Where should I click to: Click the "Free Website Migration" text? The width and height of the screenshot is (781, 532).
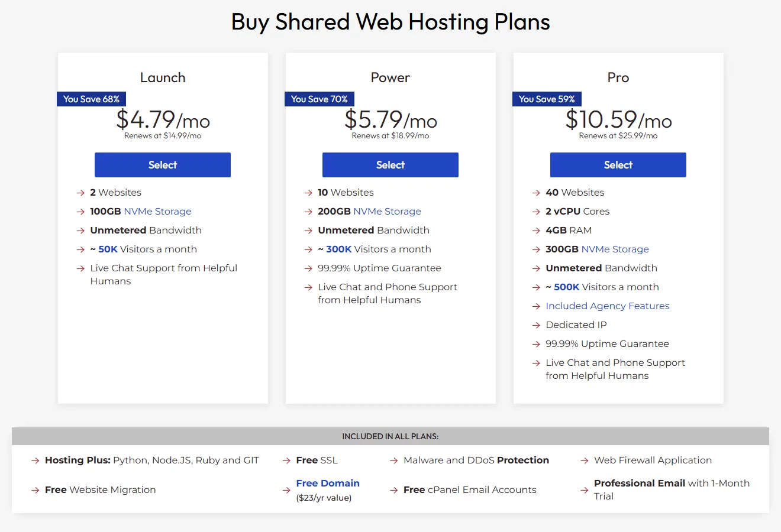click(101, 489)
